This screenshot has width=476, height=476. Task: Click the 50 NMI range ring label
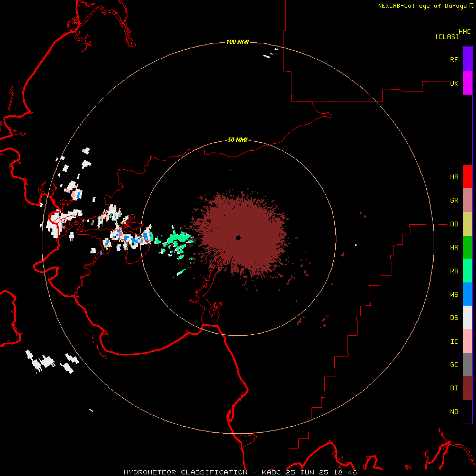(237, 140)
